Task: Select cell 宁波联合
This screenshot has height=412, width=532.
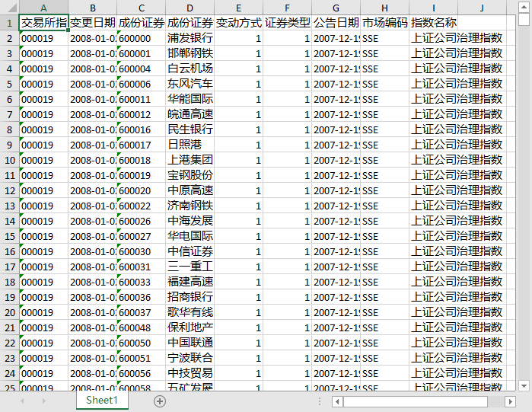Action: (x=190, y=358)
